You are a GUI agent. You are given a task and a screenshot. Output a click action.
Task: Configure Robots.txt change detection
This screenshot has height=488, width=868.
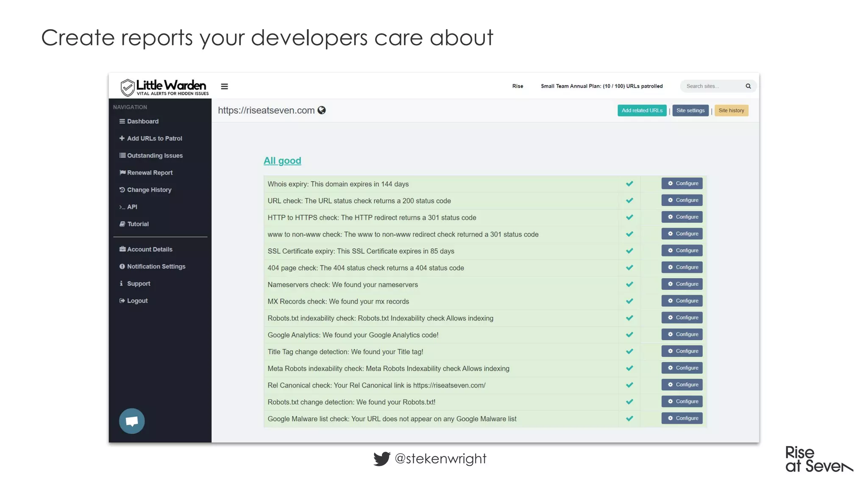682,401
